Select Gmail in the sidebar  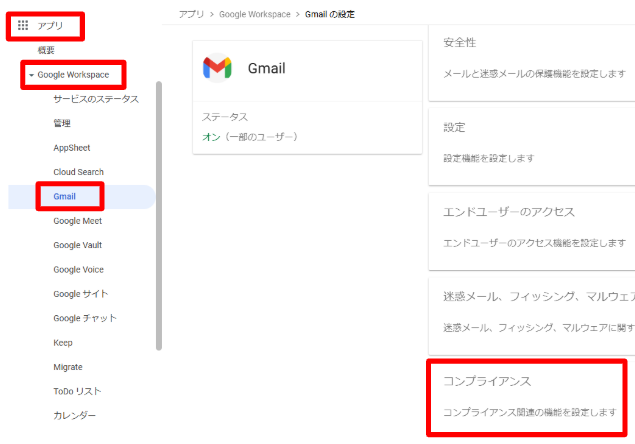click(64, 196)
